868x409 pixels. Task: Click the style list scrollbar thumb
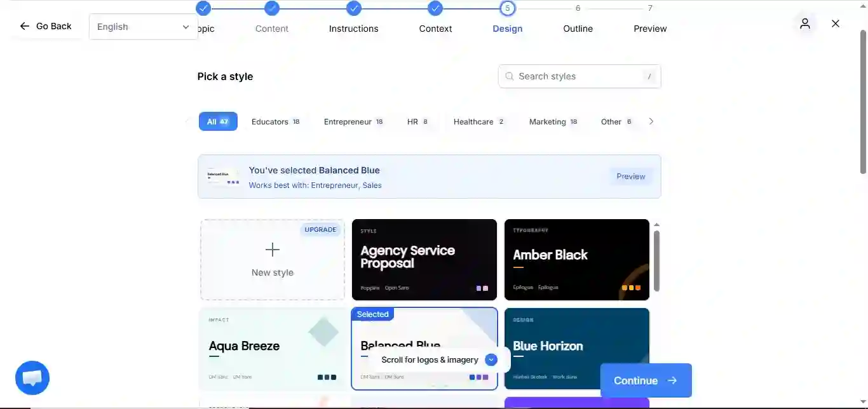pyautogui.click(x=656, y=260)
